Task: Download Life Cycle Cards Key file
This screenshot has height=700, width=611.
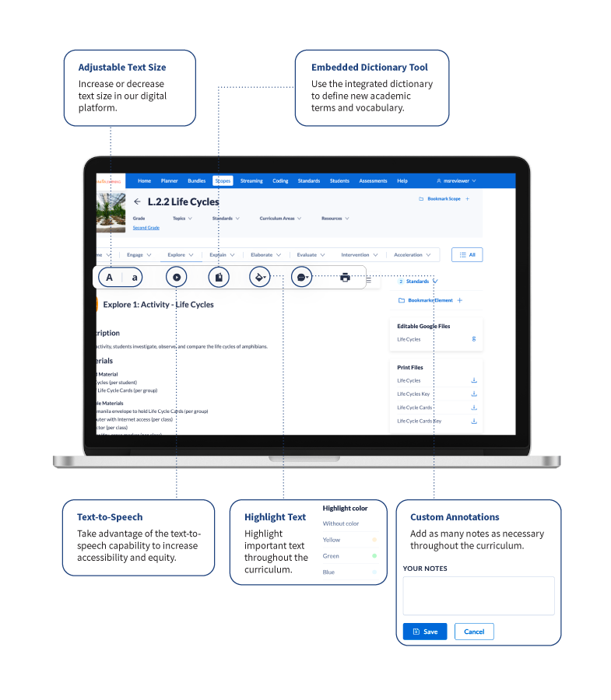Action: 474,421
